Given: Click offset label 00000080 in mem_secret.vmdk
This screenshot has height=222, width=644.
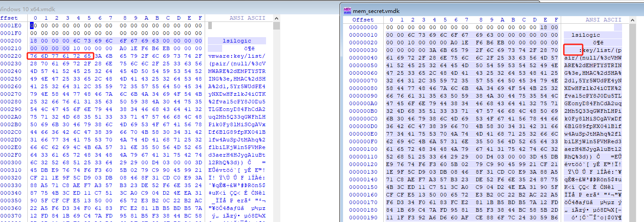Looking at the screenshot, I should coord(363,88).
